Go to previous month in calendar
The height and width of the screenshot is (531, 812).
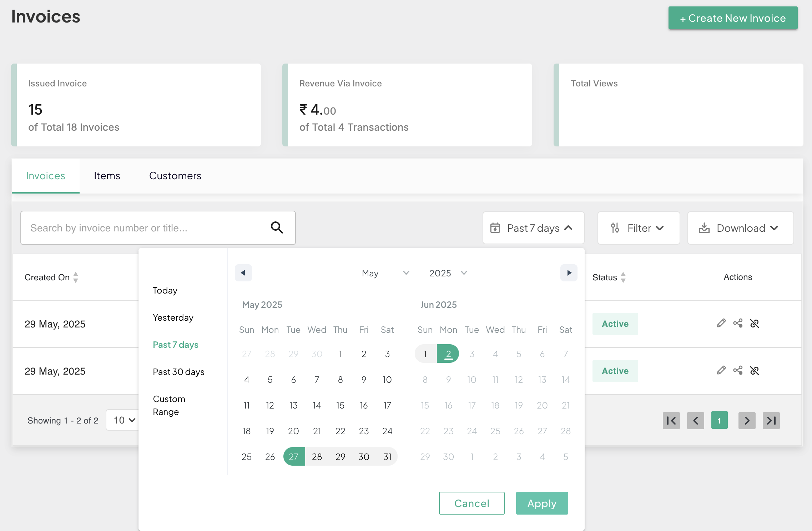click(243, 273)
